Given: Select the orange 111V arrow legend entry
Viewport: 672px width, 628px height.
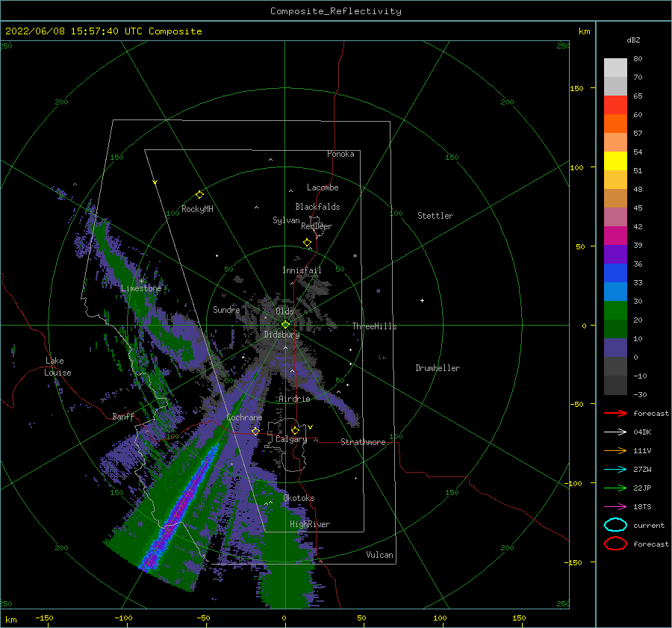Looking at the screenshot, I should (x=615, y=450).
